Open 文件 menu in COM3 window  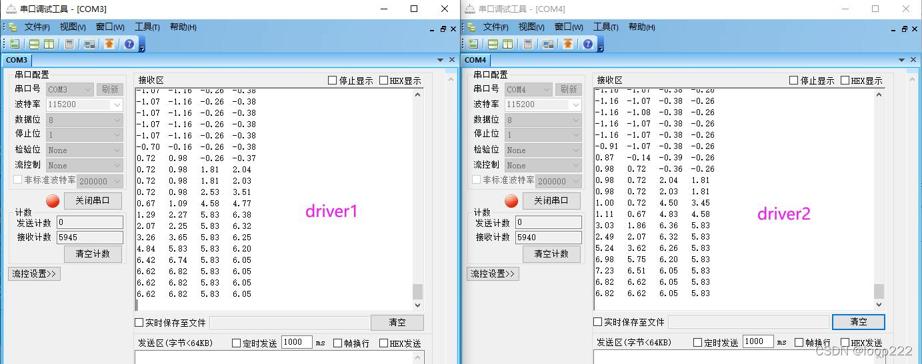pos(36,27)
